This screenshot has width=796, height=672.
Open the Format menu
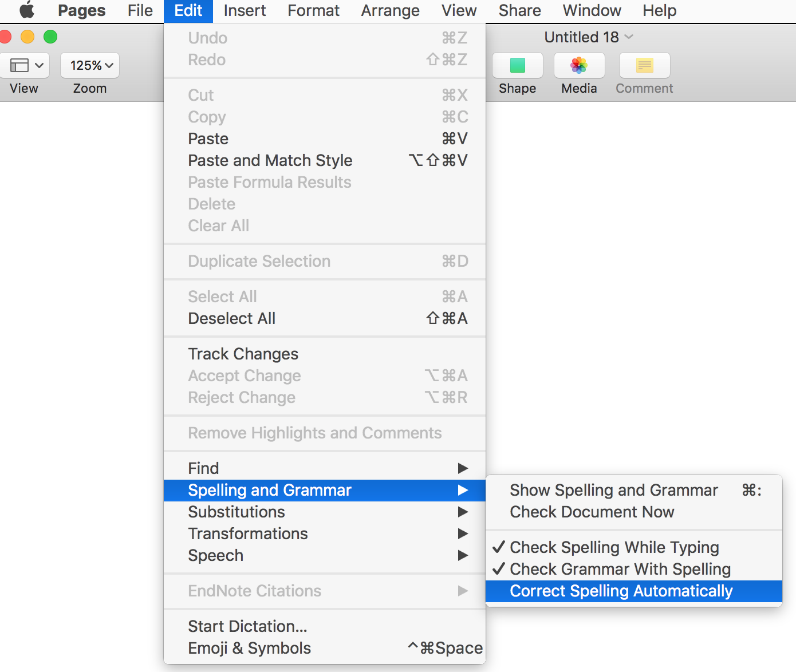[x=314, y=10]
